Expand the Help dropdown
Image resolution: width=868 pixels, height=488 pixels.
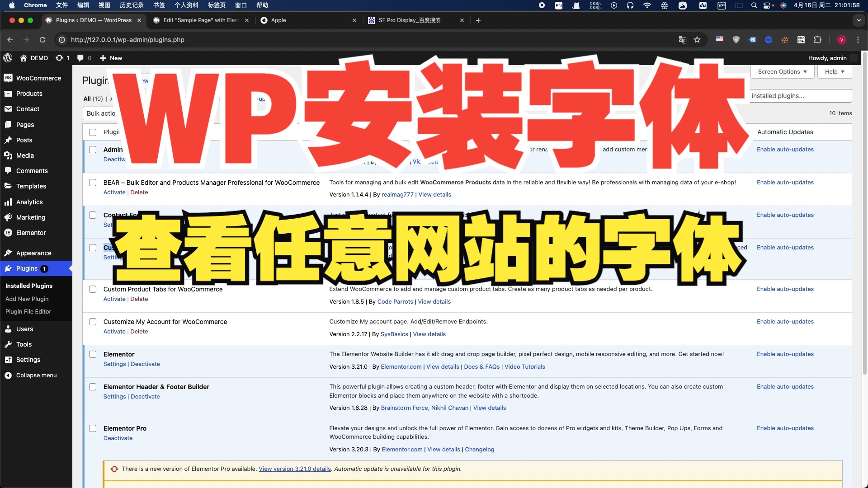point(835,71)
